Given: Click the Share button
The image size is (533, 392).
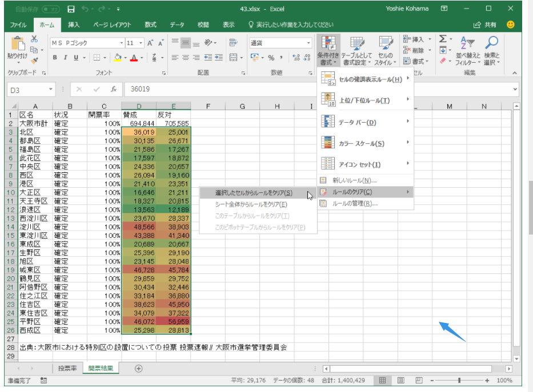Looking at the screenshot, I should coord(485,25).
